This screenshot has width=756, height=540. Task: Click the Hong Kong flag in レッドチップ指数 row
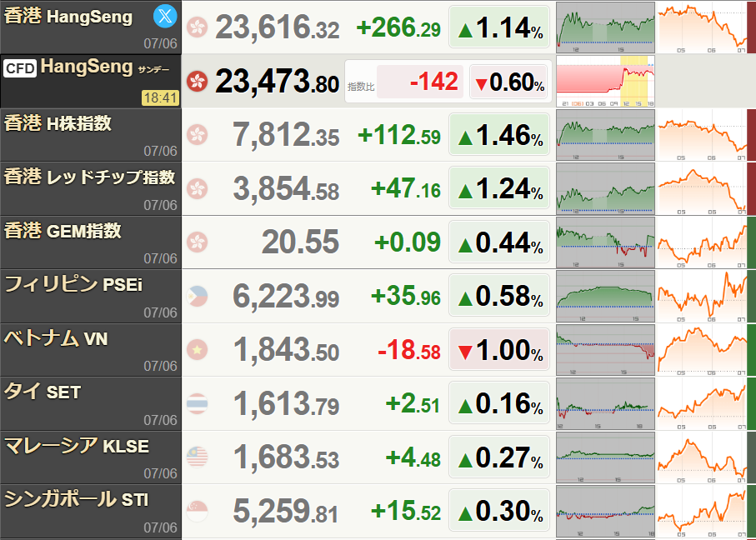(x=198, y=188)
